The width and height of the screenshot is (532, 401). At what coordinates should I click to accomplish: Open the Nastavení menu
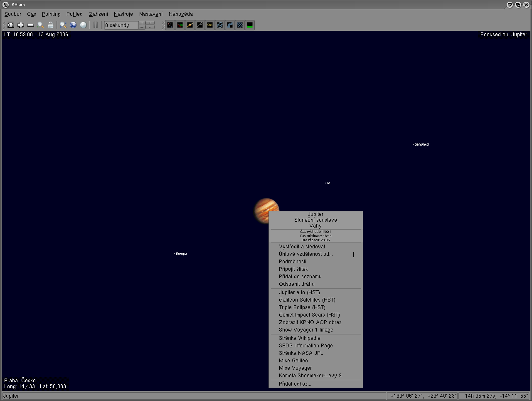click(x=151, y=14)
